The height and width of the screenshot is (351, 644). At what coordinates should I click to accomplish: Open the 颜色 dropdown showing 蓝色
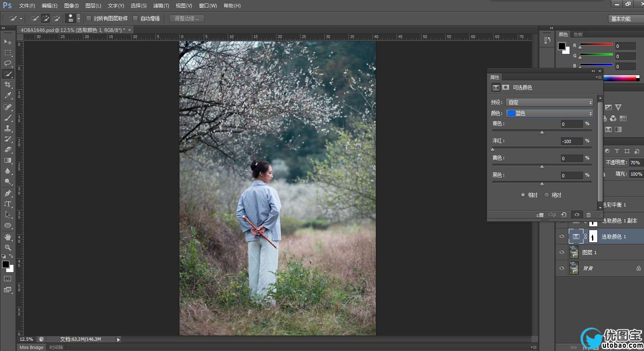pyautogui.click(x=549, y=114)
